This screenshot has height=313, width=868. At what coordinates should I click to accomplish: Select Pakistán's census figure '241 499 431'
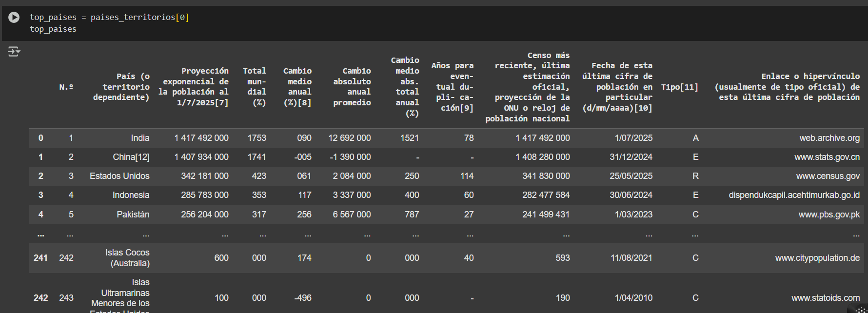click(x=546, y=215)
